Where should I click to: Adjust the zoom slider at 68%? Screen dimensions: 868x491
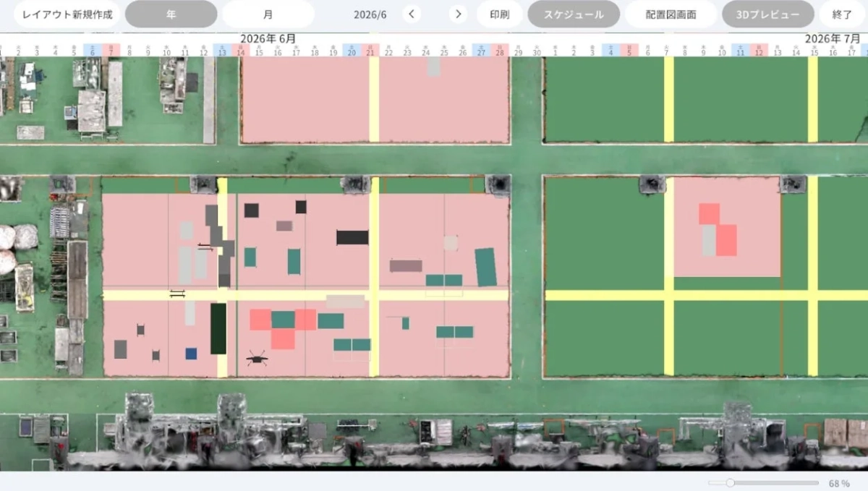(x=730, y=482)
